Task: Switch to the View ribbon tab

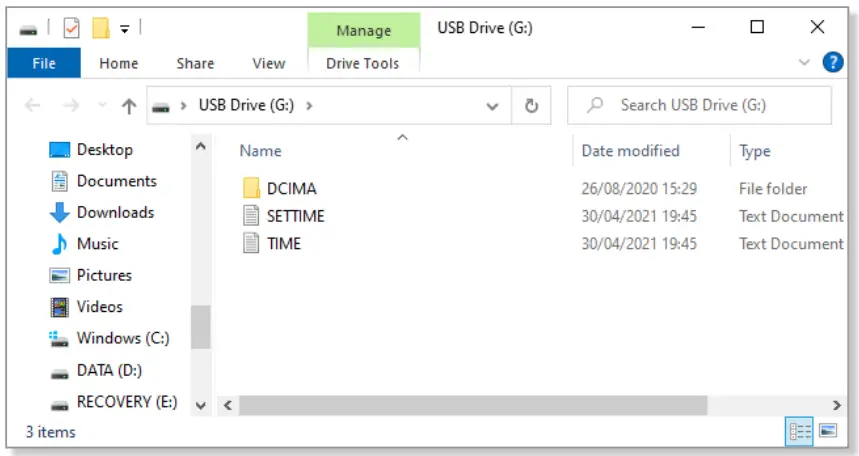Action: coord(268,63)
